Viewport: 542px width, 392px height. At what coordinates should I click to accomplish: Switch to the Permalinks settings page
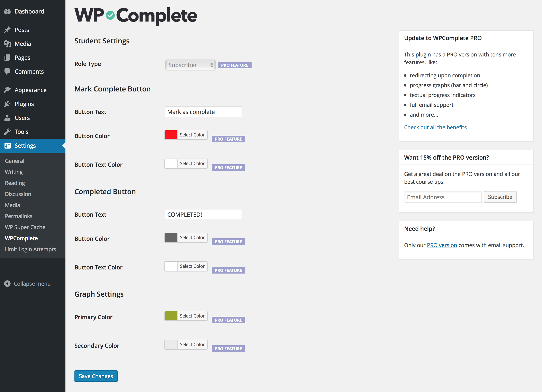click(18, 216)
